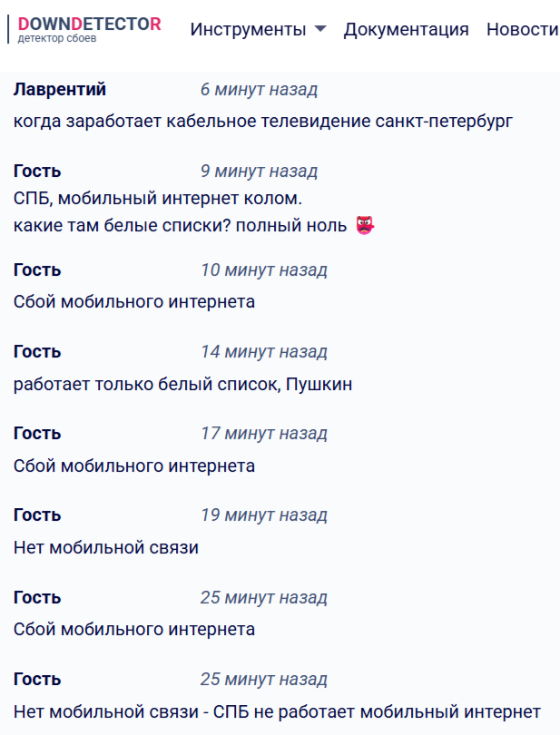
Task: Click the 'детектор сбоев' tagline
Action: click(57, 39)
